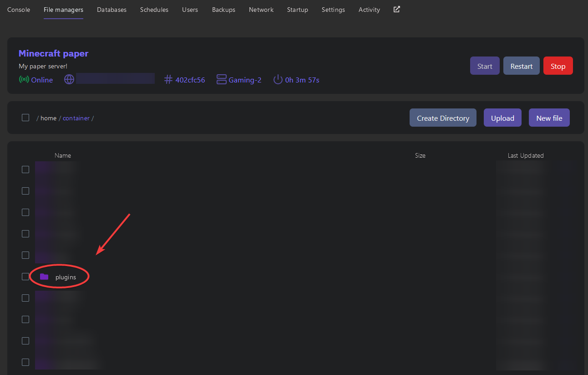Click the Last Updated column header
Viewport: 588px width, 375px height.
tap(526, 155)
